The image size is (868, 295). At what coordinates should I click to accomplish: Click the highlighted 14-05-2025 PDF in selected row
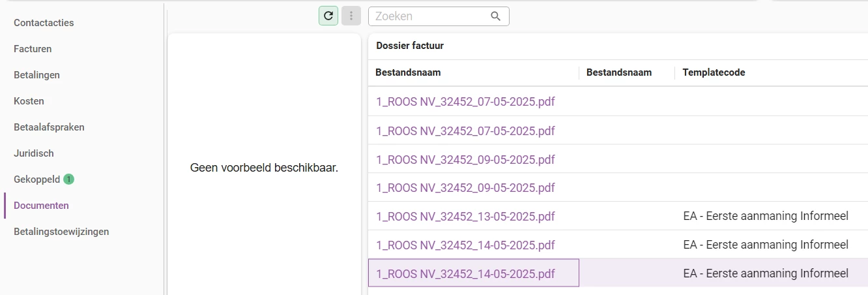point(466,273)
